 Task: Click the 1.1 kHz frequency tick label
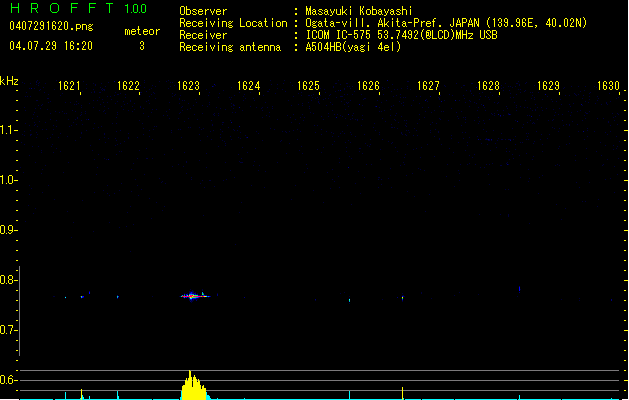click(8, 130)
